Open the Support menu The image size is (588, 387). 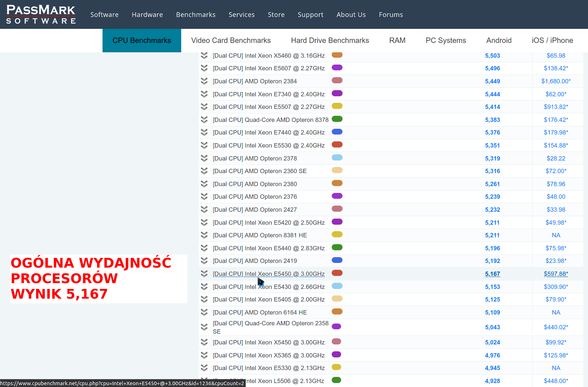310,14
